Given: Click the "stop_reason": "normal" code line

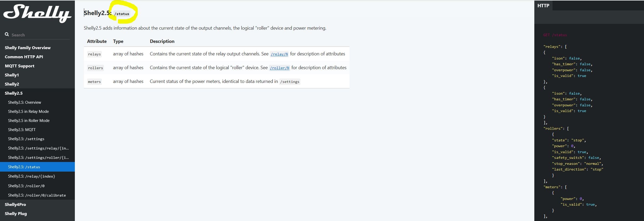Looking at the screenshot, I should coord(577,164).
